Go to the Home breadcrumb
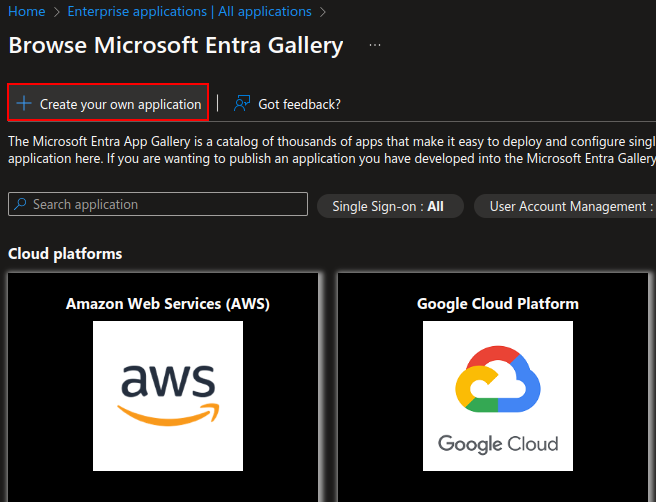This screenshot has height=502, width=656. click(26, 11)
